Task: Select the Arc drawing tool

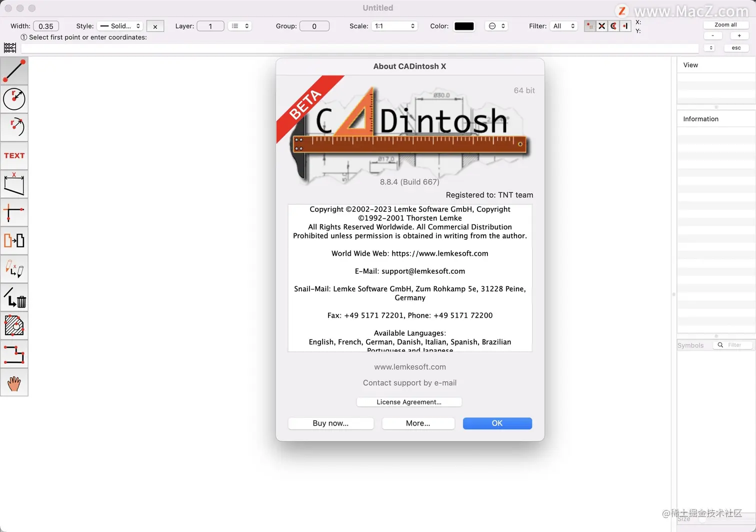Action: 14,127
